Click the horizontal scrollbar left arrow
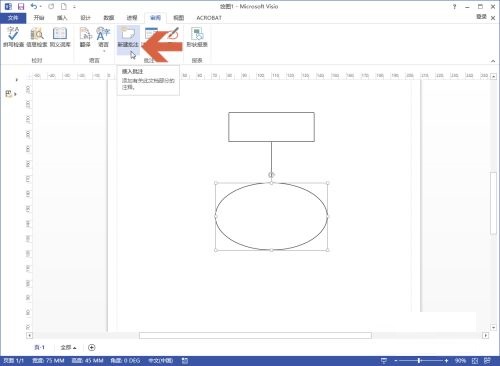 click(29, 335)
